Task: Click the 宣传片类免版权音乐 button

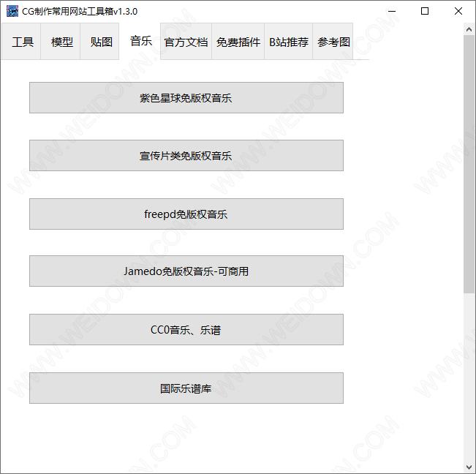Action: click(x=186, y=156)
